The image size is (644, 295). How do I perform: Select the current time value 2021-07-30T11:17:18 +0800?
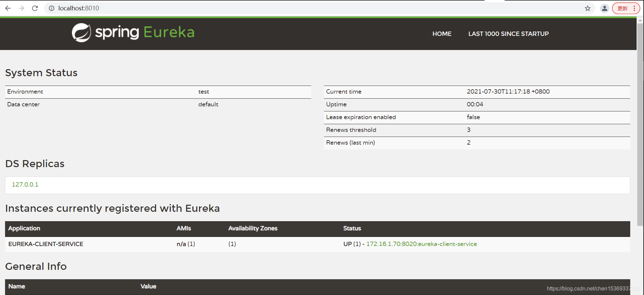tap(508, 92)
